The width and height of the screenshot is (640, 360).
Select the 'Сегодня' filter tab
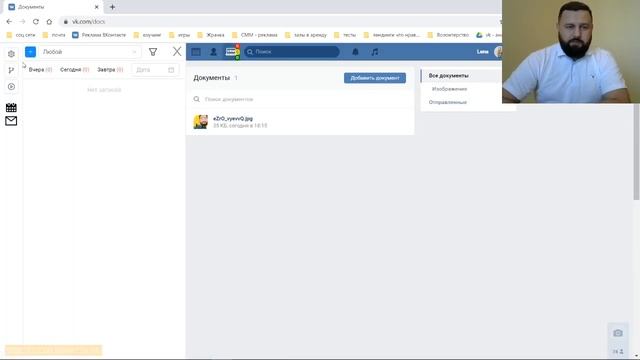tap(74, 70)
